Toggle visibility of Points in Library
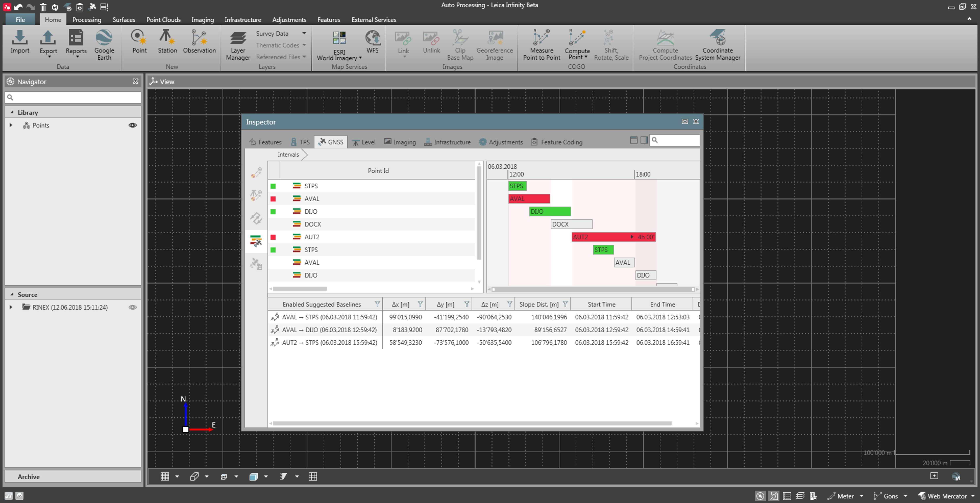This screenshot has height=503, width=980. (x=132, y=125)
